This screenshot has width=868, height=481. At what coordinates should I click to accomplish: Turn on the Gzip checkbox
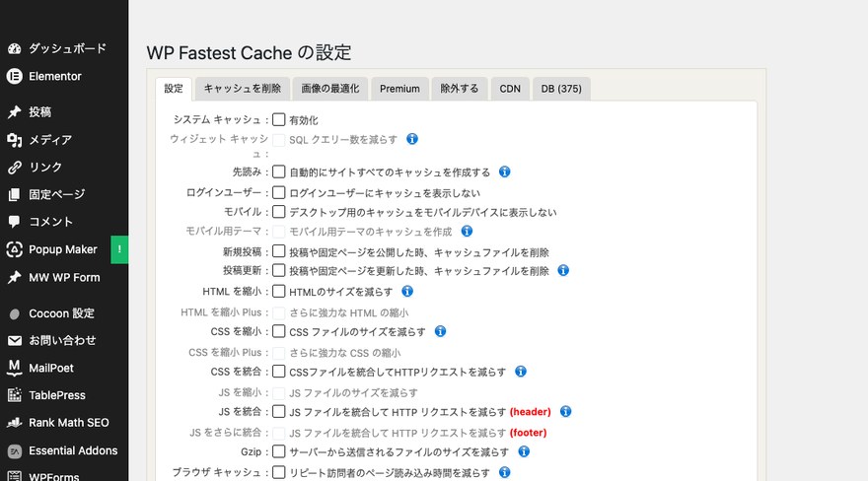point(279,451)
